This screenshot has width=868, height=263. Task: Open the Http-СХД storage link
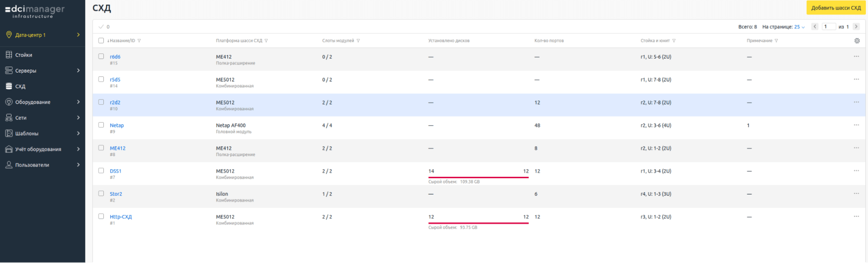(121, 216)
